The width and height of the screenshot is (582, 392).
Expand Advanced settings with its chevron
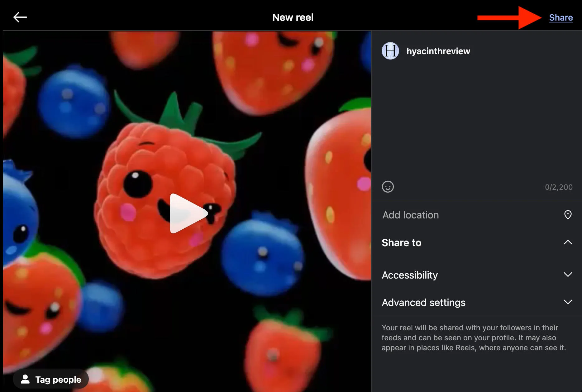pyautogui.click(x=568, y=302)
